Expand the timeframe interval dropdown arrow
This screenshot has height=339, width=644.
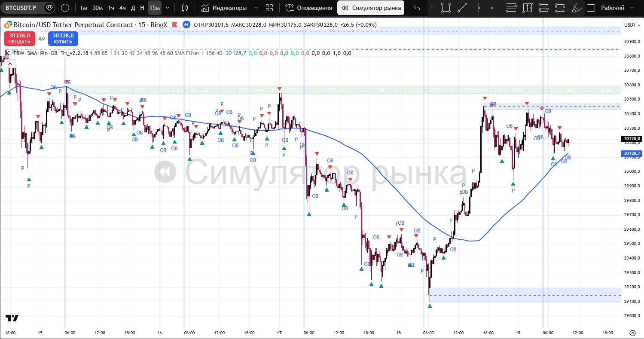tap(168, 8)
